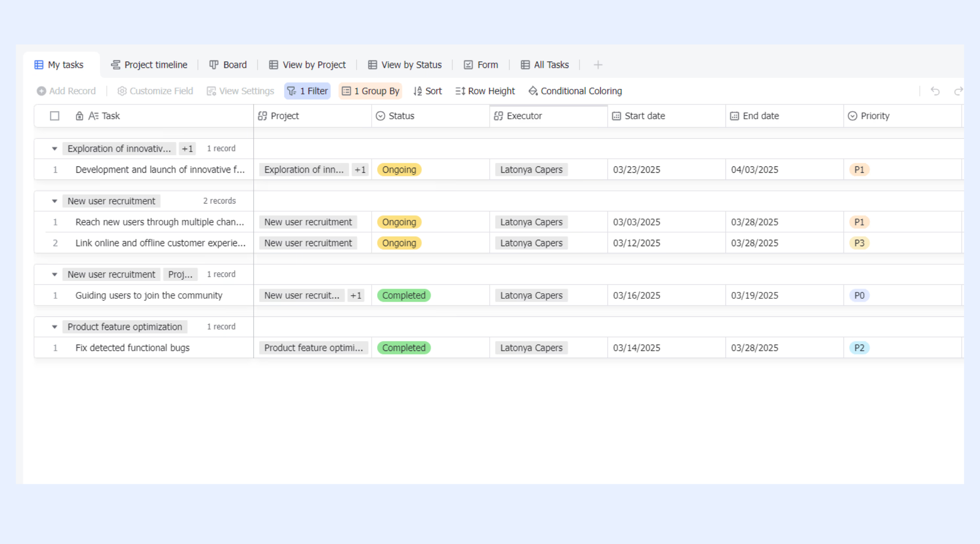Click the My tasks grid icon
The width and height of the screenshot is (980, 544).
(x=39, y=65)
